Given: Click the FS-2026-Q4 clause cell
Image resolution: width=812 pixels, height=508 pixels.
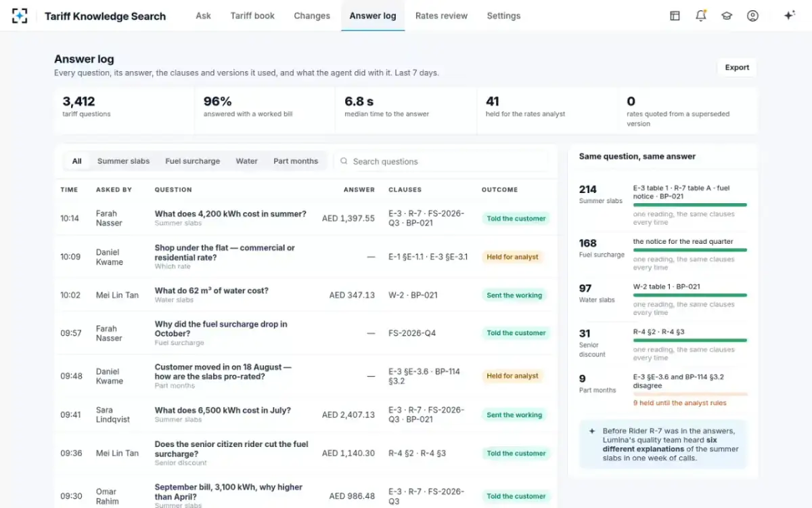Looking at the screenshot, I should point(411,333).
